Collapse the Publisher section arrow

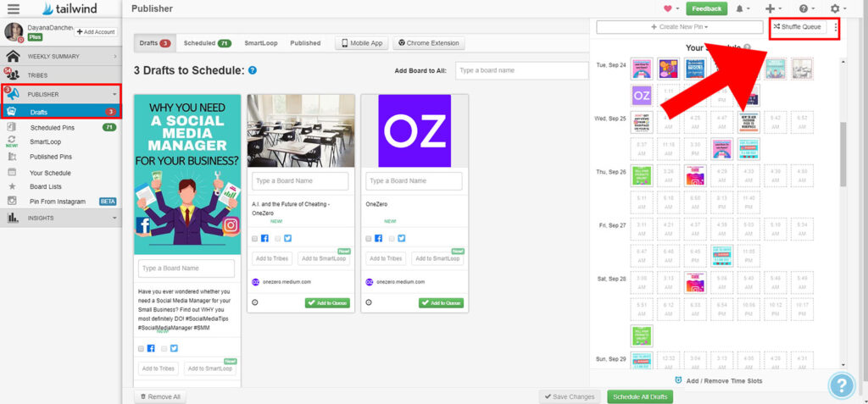click(x=114, y=94)
